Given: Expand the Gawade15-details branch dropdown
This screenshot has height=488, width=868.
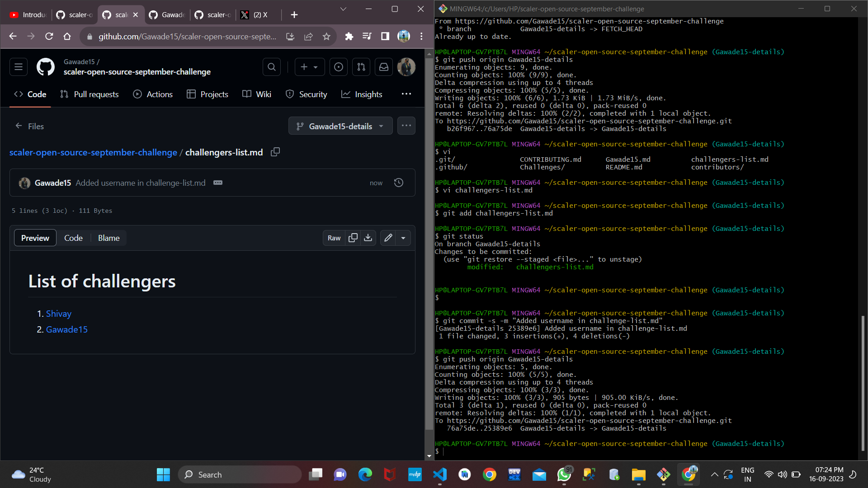Looking at the screenshot, I should 340,126.
